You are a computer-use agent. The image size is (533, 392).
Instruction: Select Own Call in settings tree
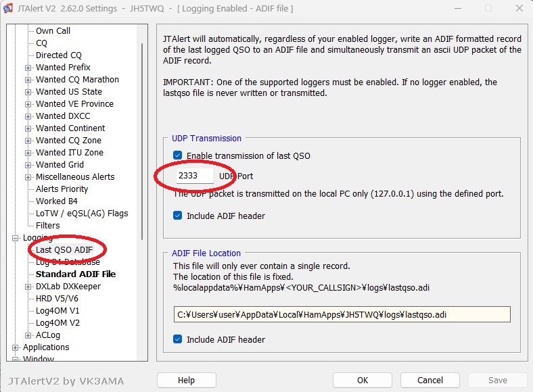pos(53,31)
